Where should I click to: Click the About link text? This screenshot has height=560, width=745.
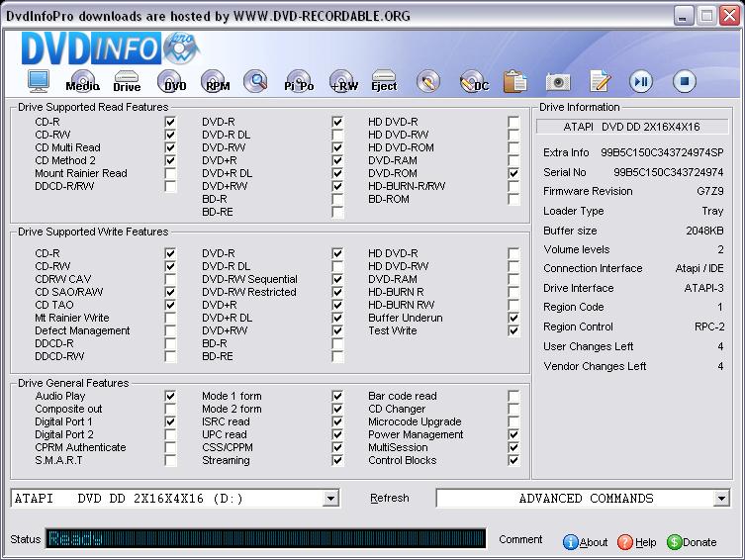594,542
